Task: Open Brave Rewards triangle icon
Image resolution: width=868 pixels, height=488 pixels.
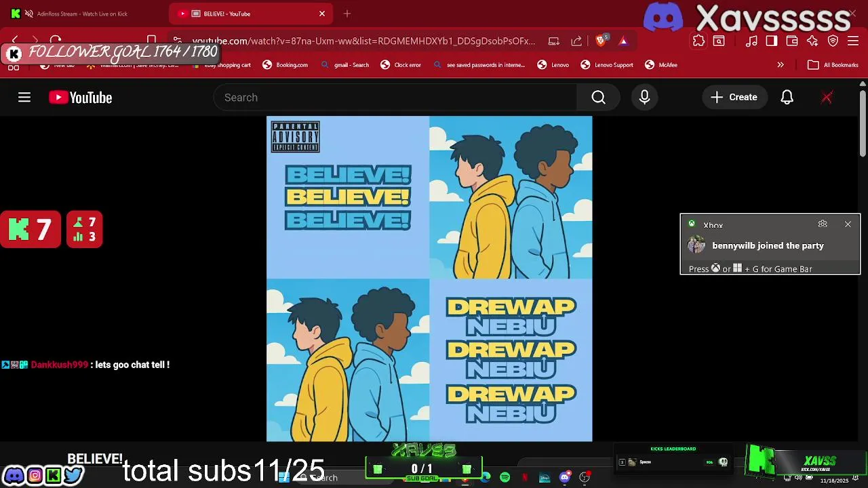Action: [x=623, y=41]
